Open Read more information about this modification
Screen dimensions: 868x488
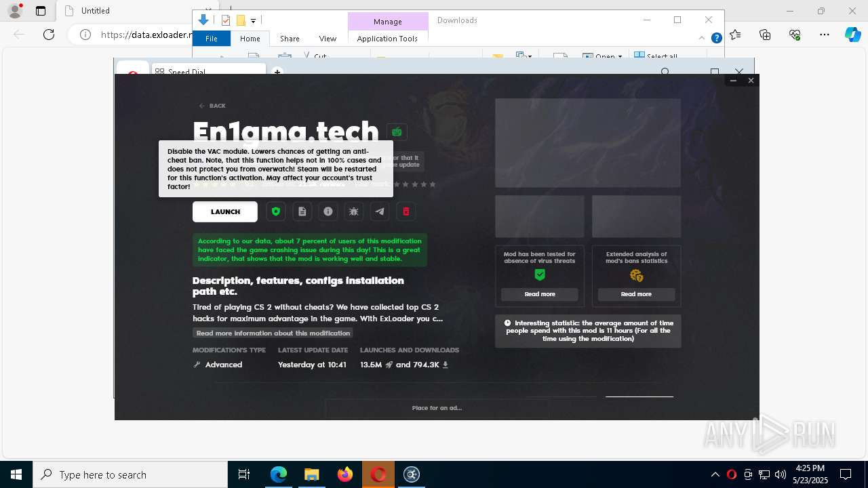tap(273, 333)
